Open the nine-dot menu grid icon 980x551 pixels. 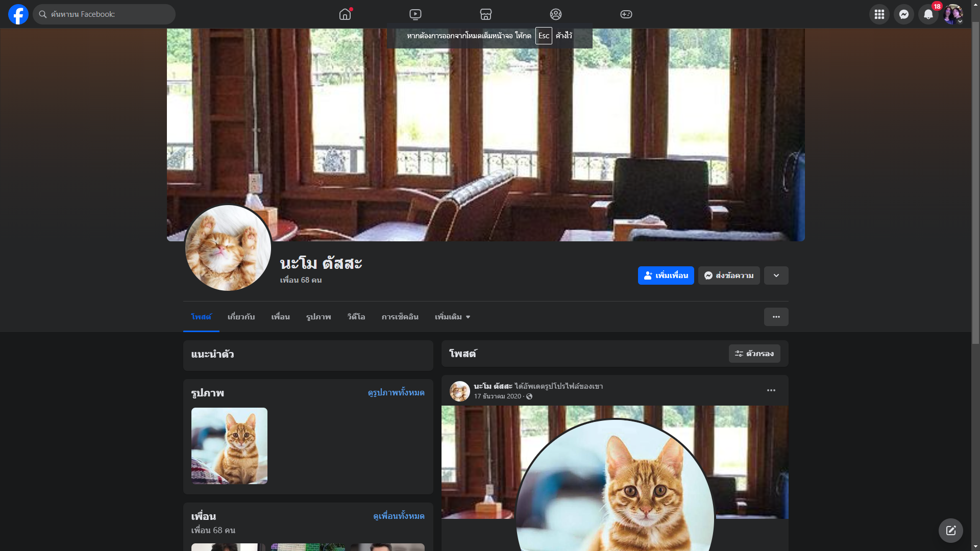pyautogui.click(x=879, y=14)
